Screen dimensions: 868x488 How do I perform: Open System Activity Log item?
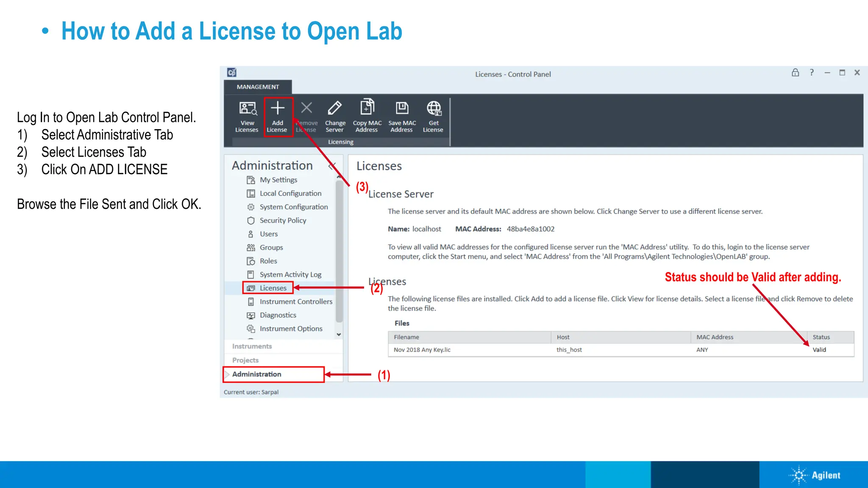click(x=290, y=275)
